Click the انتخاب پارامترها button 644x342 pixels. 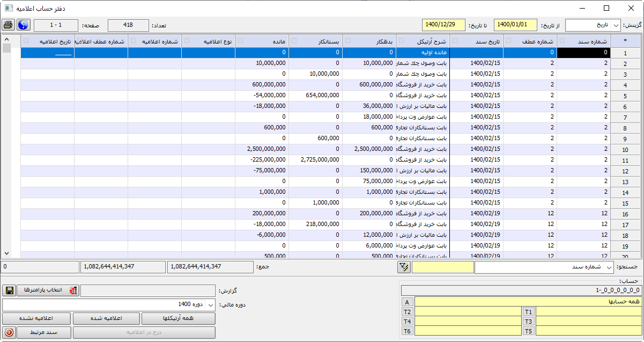pos(48,290)
